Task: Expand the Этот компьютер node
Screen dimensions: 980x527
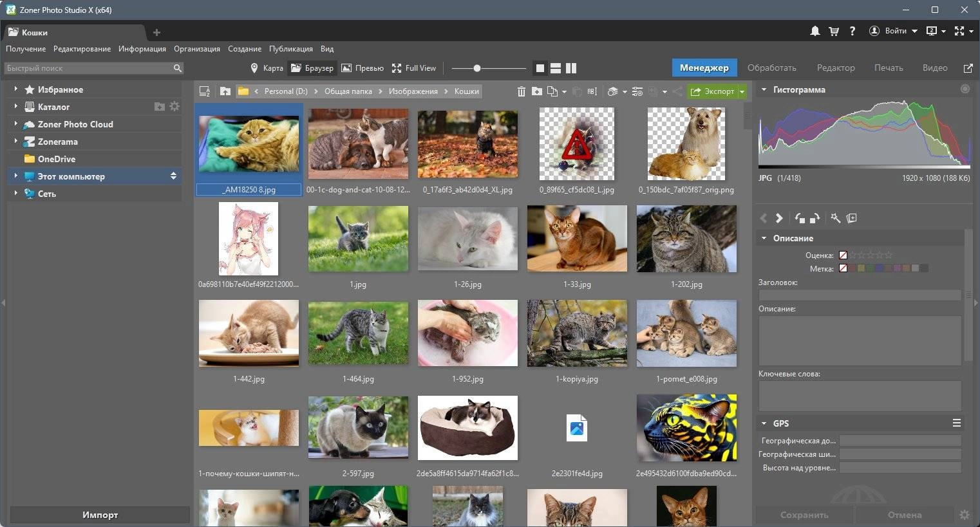Action: click(15, 176)
